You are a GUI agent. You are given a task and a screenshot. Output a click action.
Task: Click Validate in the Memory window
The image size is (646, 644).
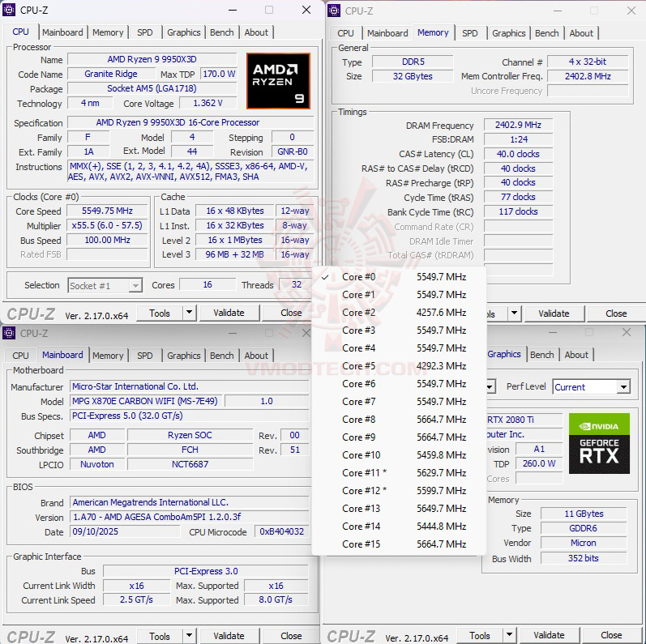pyautogui.click(x=554, y=313)
